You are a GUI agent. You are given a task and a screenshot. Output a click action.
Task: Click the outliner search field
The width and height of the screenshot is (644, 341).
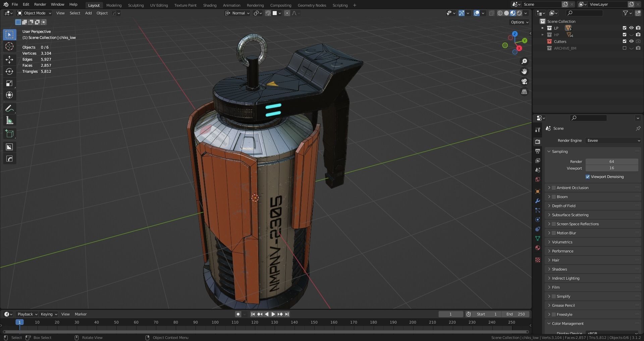584,13
